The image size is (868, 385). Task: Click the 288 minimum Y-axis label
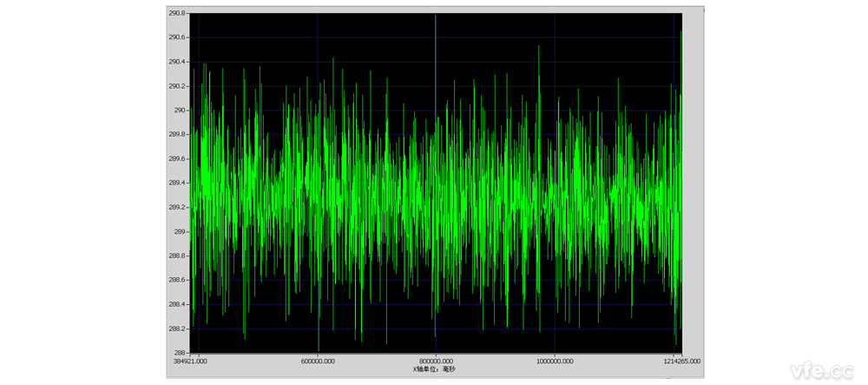[x=181, y=353]
